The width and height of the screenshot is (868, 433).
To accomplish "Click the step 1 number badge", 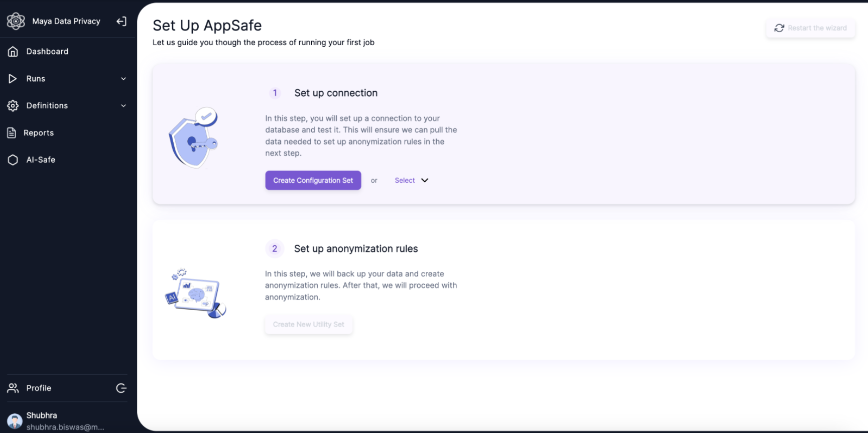I will 275,93.
